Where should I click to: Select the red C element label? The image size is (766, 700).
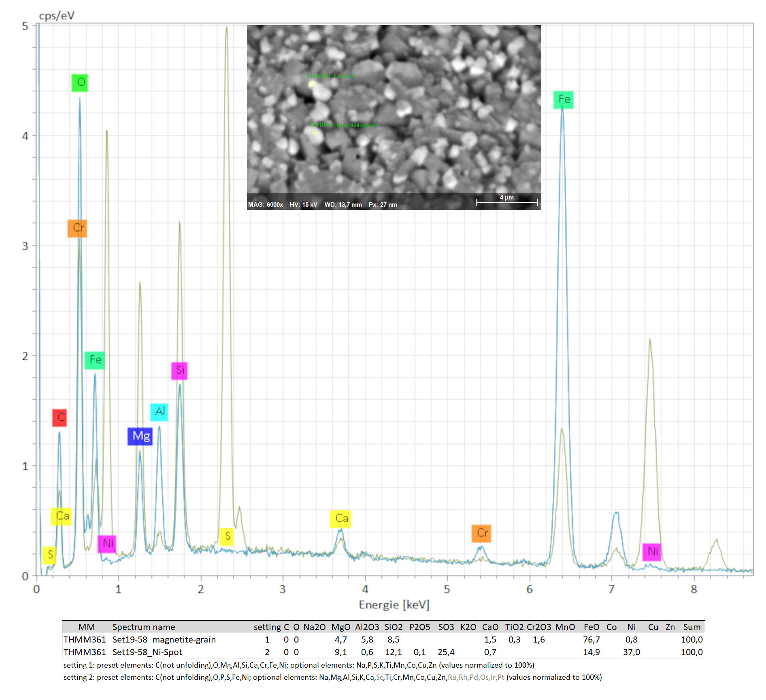[60, 418]
